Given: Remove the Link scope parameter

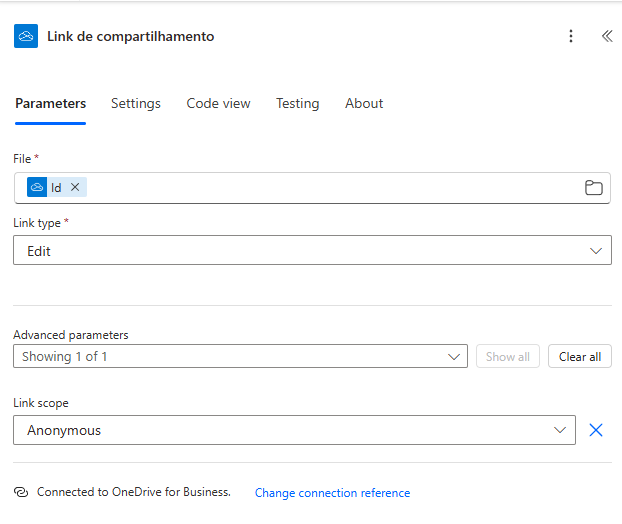Looking at the screenshot, I should tap(596, 430).
